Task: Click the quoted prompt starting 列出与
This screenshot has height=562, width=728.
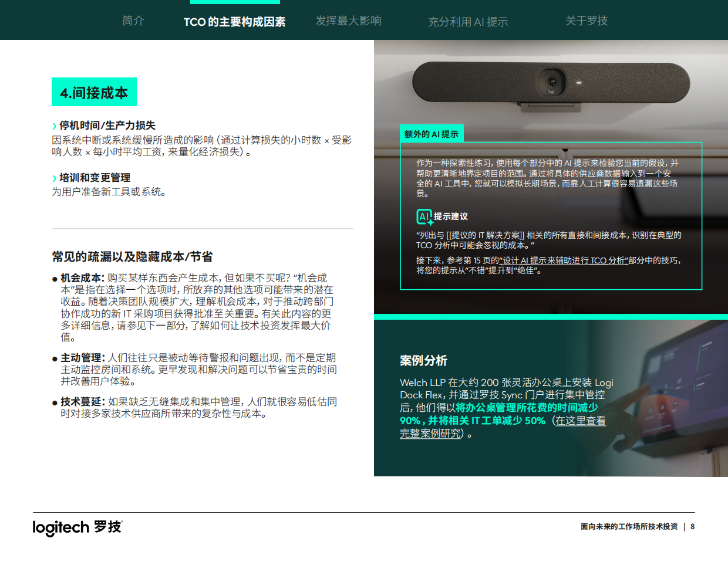Action: (x=548, y=240)
